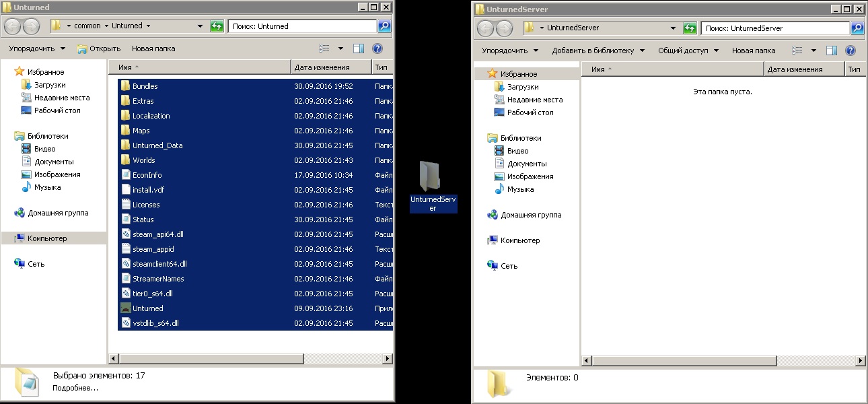The height and width of the screenshot is (404, 868).
Task: Select the install.vdf file
Action: coord(255,190)
